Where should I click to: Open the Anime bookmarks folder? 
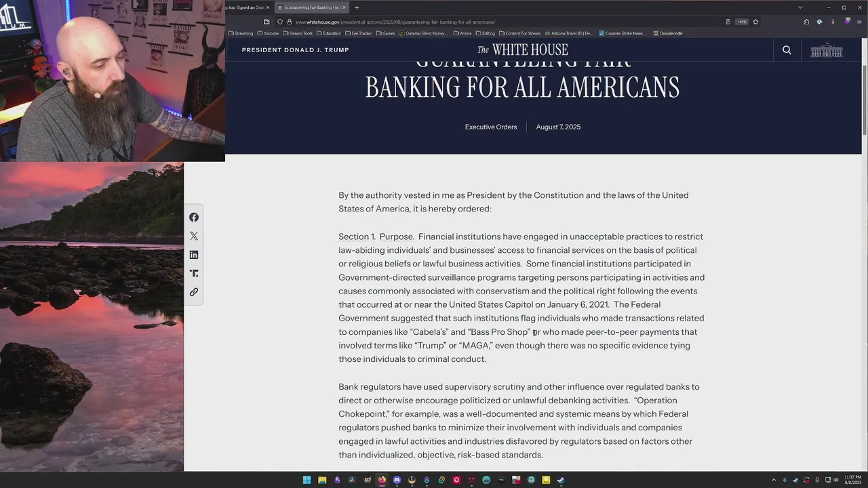(x=462, y=33)
